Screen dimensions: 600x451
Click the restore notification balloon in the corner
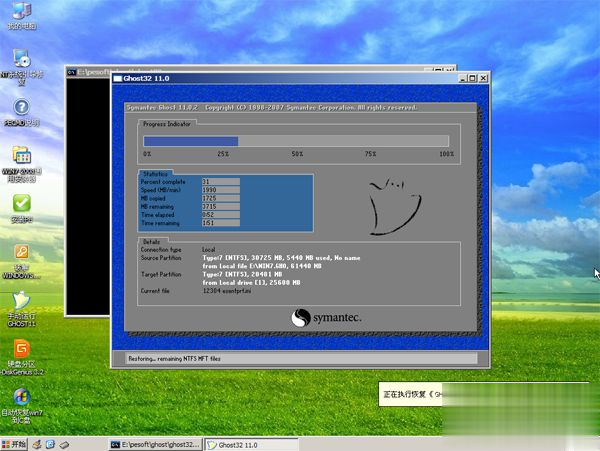coord(411,394)
